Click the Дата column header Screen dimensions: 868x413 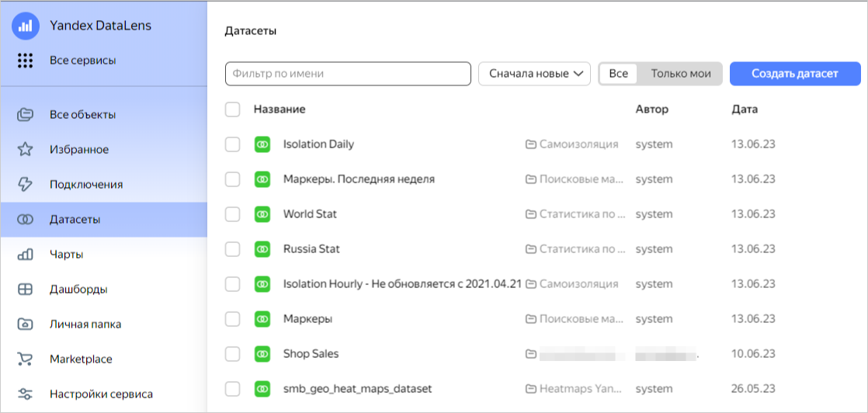pos(745,109)
